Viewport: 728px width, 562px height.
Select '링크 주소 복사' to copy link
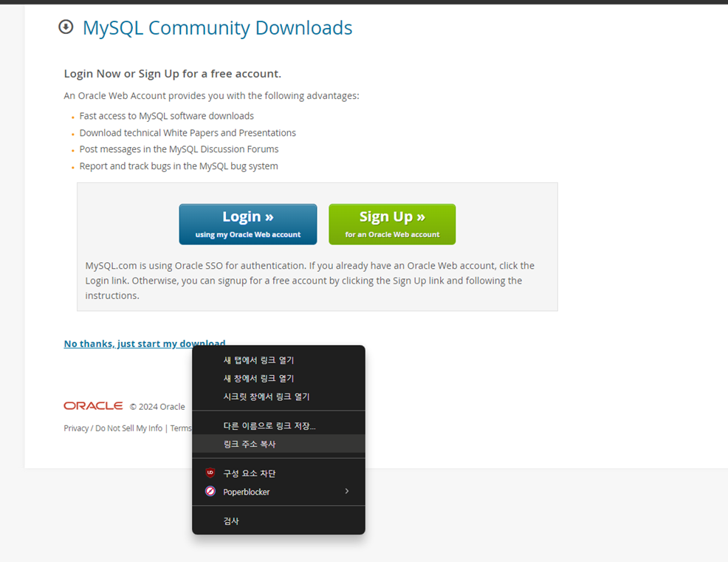(x=278, y=444)
